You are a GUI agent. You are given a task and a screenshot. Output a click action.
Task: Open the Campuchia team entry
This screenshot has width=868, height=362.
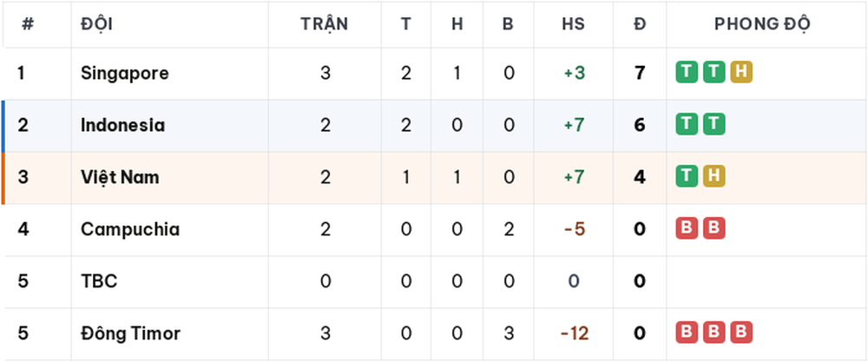click(x=130, y=229)
